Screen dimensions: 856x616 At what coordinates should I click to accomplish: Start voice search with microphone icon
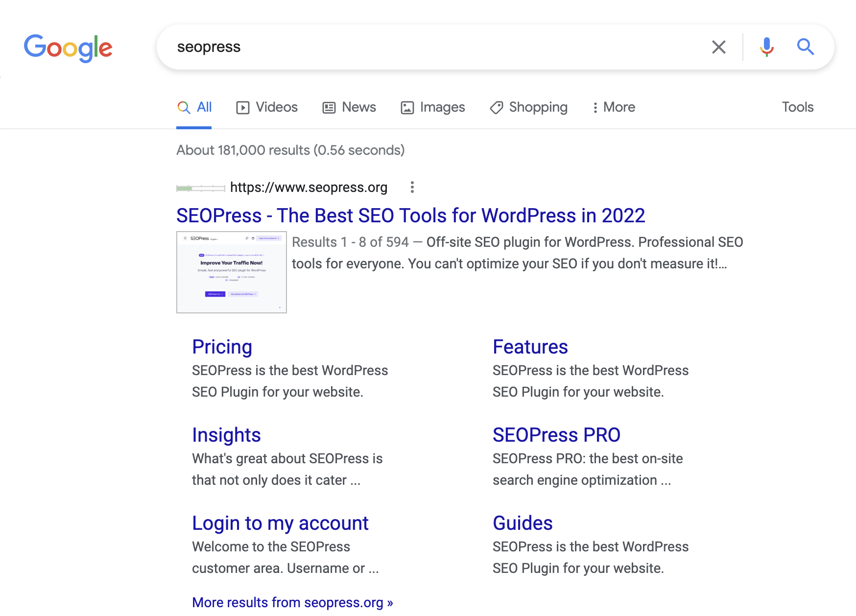pyautogui.click(x=767, y=47)
